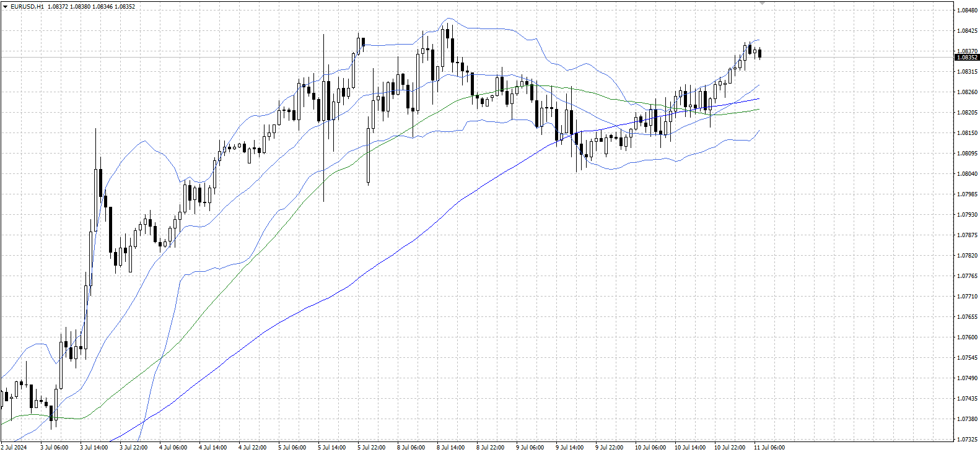
Task: Click the 8 Jul 14:00 time label
Action: pos(451,447)
